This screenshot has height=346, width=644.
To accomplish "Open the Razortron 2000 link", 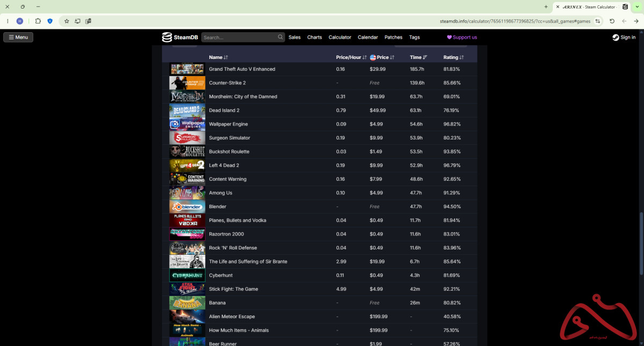I will click(x=226, y=234).
